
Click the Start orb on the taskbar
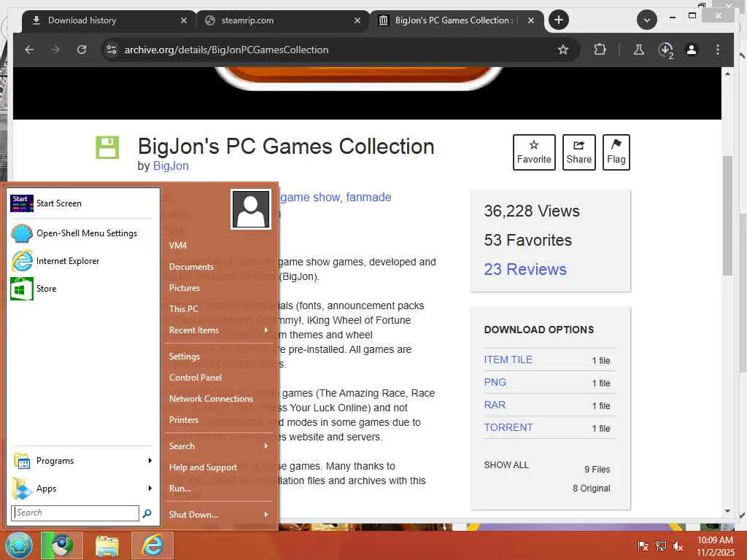click(x=18, y=545)
